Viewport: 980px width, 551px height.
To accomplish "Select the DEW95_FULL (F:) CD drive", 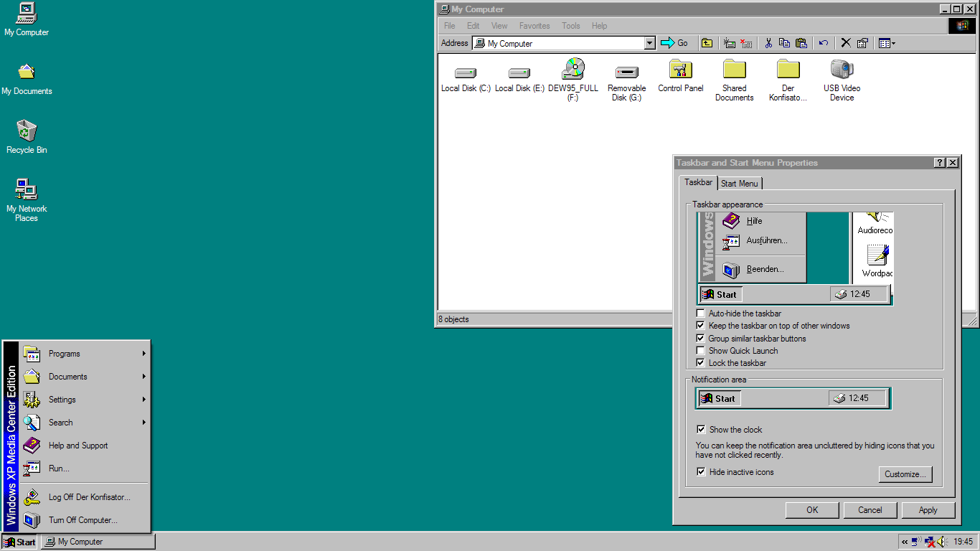I will [x=573, y=70].
